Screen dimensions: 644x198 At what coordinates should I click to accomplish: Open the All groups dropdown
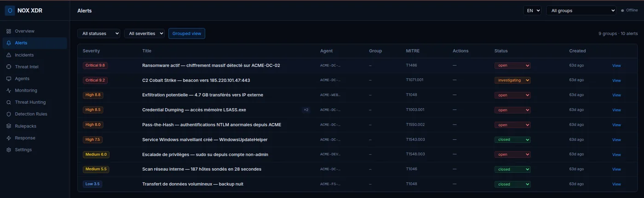[x=581, y=11]
